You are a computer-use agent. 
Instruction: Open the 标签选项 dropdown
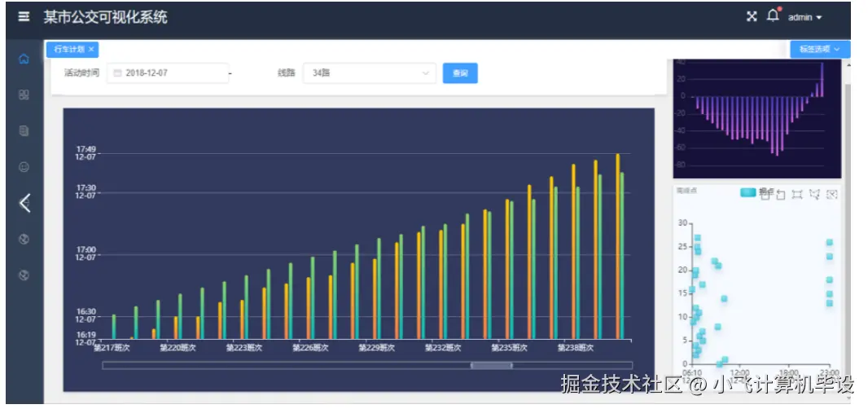pos(820,50)
